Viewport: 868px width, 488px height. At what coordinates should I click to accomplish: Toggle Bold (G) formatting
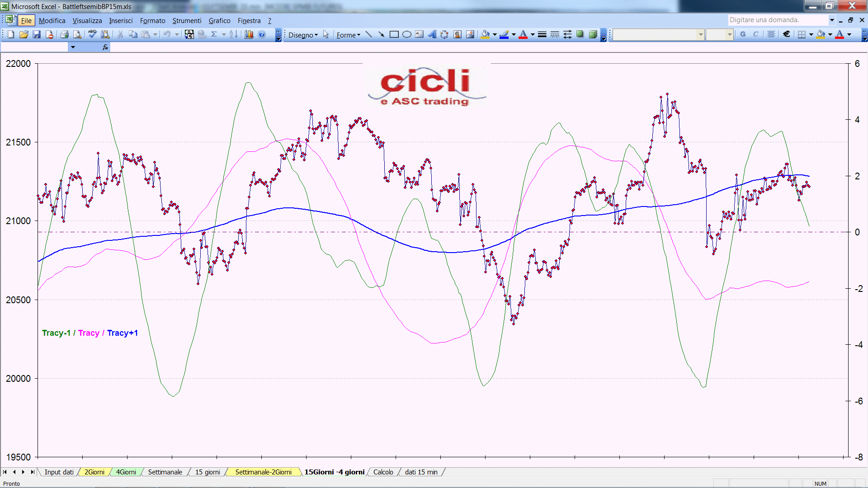click(x=743, y=34)
